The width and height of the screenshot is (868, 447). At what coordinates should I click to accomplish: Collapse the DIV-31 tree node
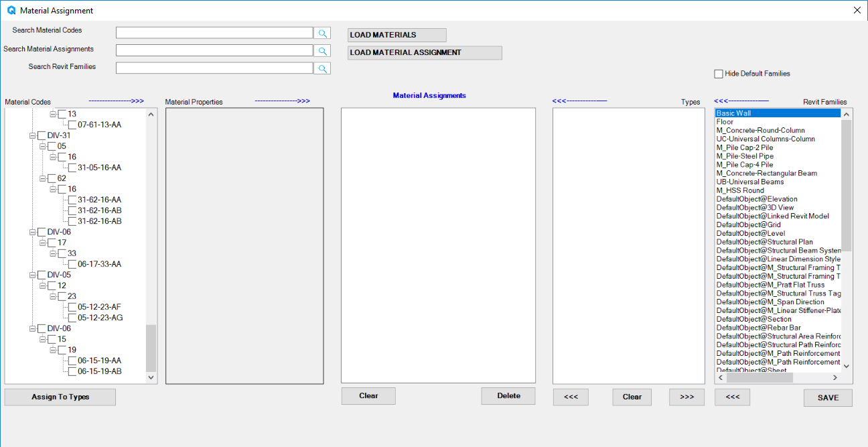click(32, 135)
